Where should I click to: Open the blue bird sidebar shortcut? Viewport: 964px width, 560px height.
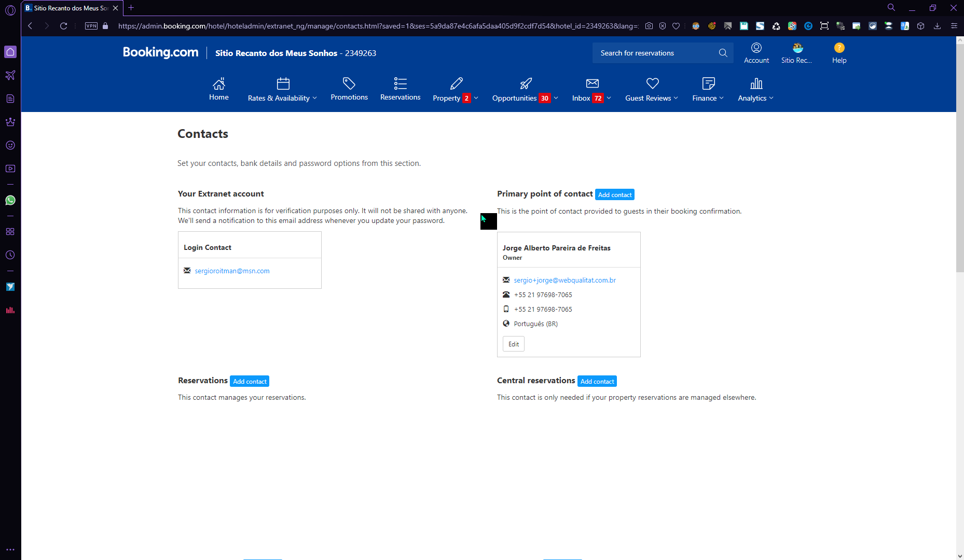click(x=10, y=287)
